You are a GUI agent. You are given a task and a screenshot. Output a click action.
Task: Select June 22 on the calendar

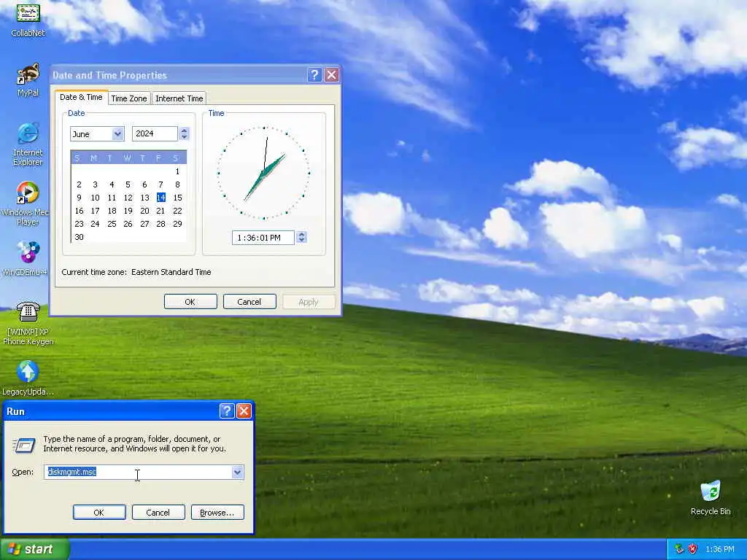point(177,211)
